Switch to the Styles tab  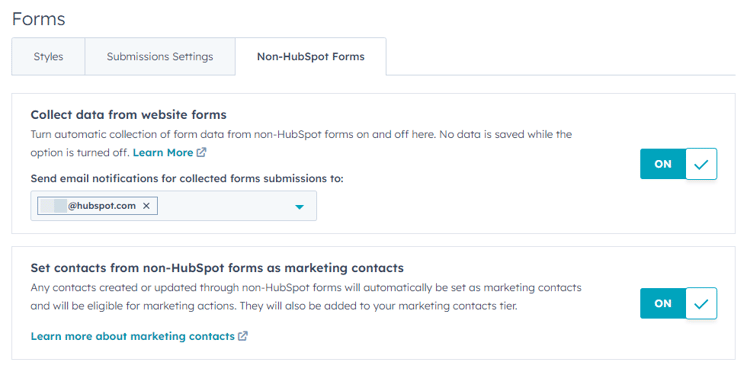tap(48, 56)
